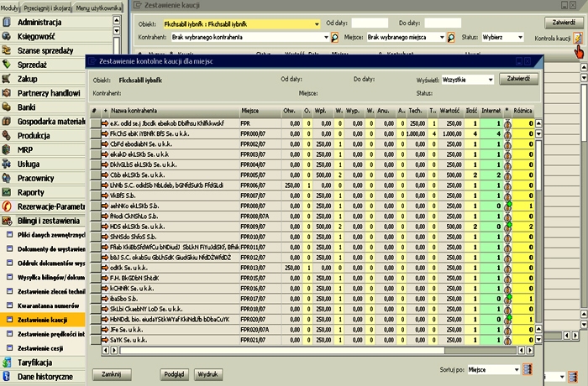The height and width of the screenshot is (386, 588).
Task: Expand the Kontrahent dropdown
Action: [326, 38]
